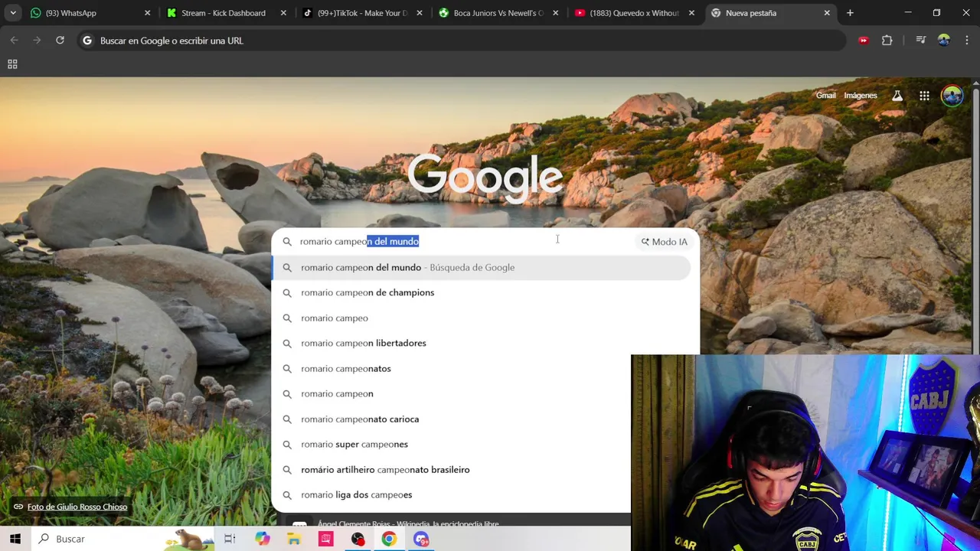Close the Quevedo YouTube tab
Screen dimensions: 980x551
point(691,13)
